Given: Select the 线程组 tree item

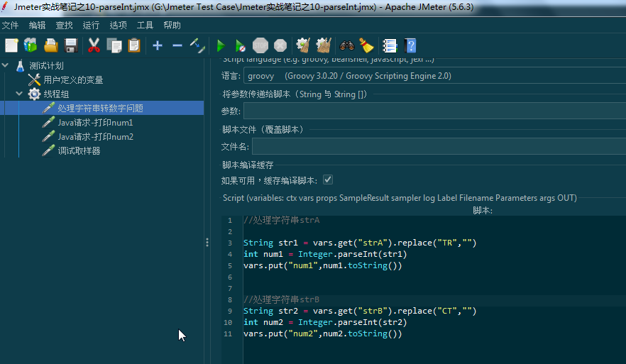Looking at the screenshot, I should [x=56, y=94].
